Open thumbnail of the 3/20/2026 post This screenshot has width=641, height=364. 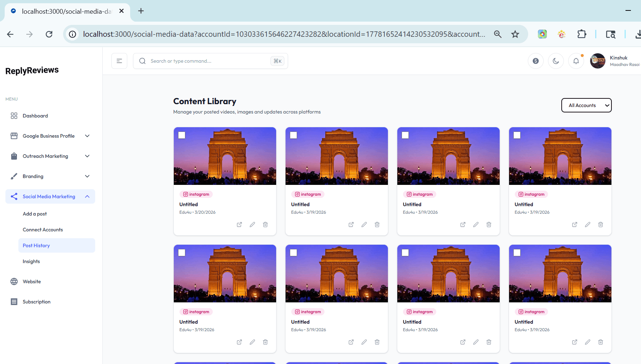point(225,156)
